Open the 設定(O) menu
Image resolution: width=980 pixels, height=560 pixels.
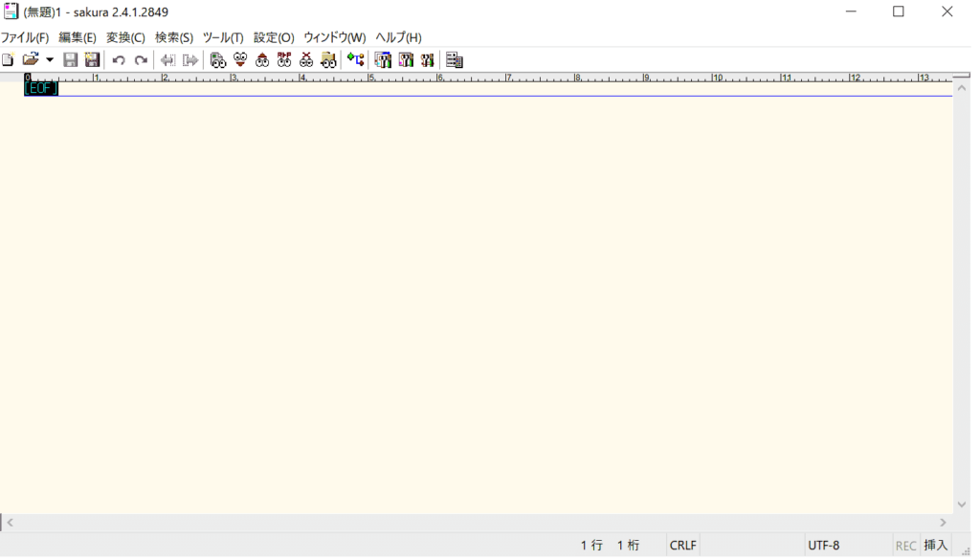pyautogui.click(x=274, y=37)
